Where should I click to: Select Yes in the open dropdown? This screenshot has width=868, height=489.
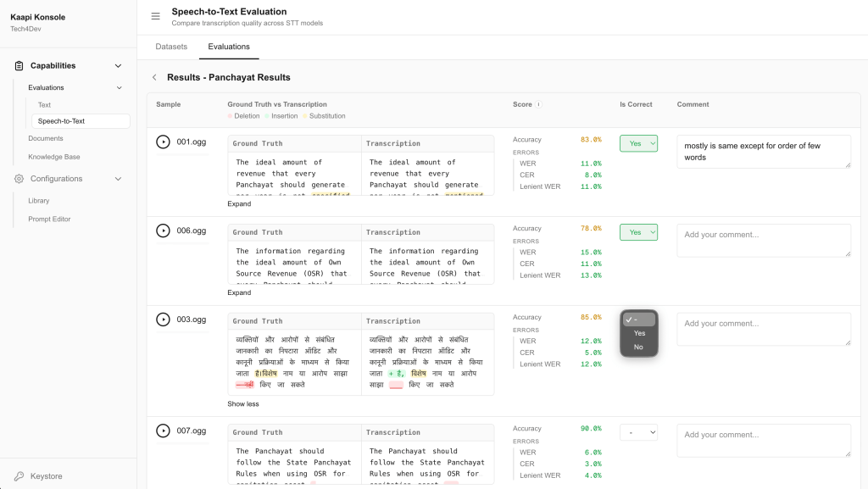click(639, 333)
